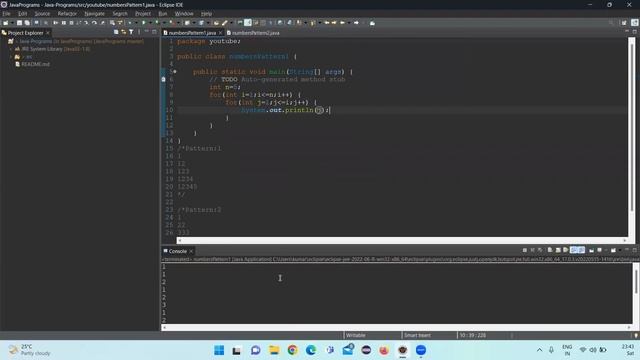Open the Window menu
Screen dimensions: 640x360
pyautogui.click(x=184, y=13)
